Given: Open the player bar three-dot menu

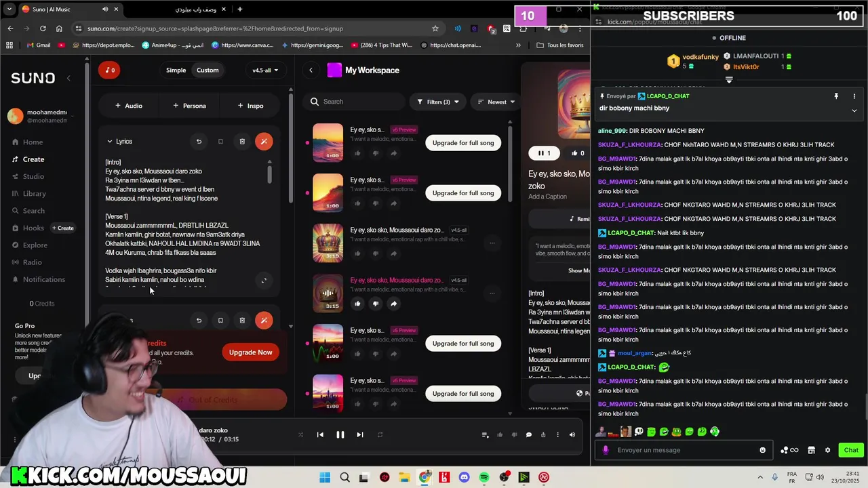Looking at the screenshot, I should coord(557,435).
